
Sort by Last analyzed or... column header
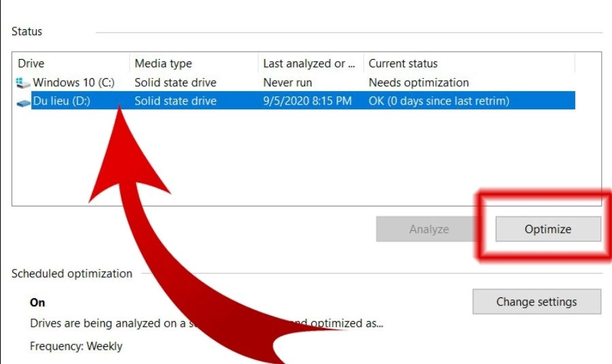click(x=309, y=63)
